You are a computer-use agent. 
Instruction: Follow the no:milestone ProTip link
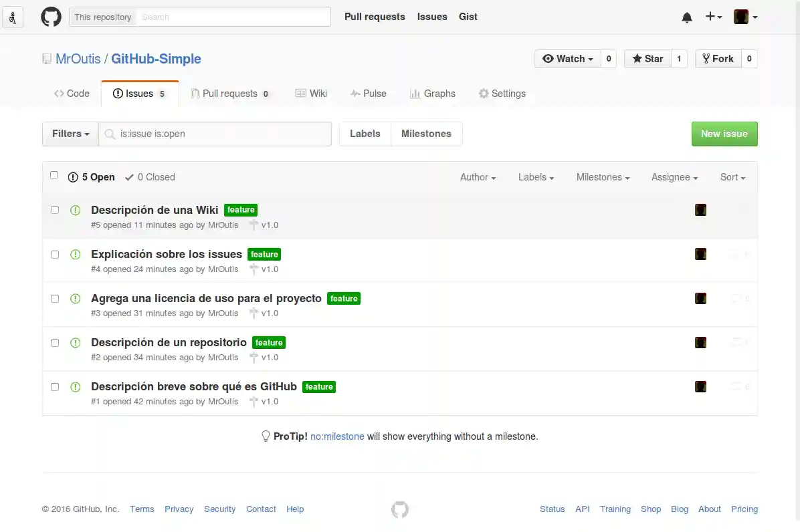[x=337, y=436]
